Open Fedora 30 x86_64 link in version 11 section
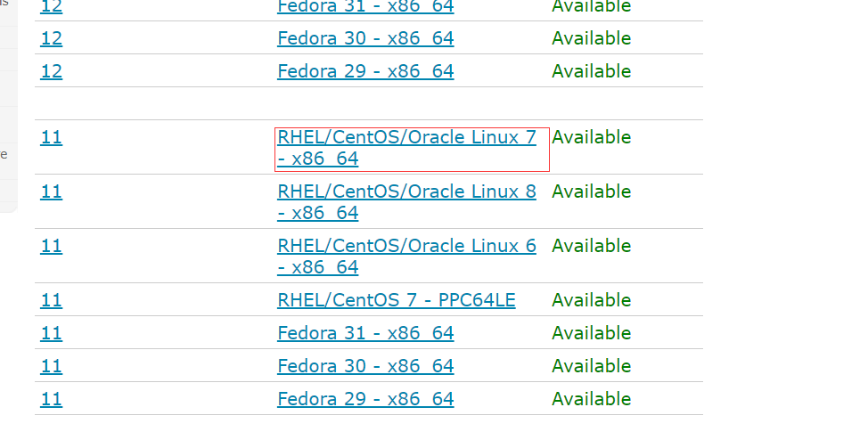Image resolution: width=868 pixels, height=440 pixels. (365, 366)
